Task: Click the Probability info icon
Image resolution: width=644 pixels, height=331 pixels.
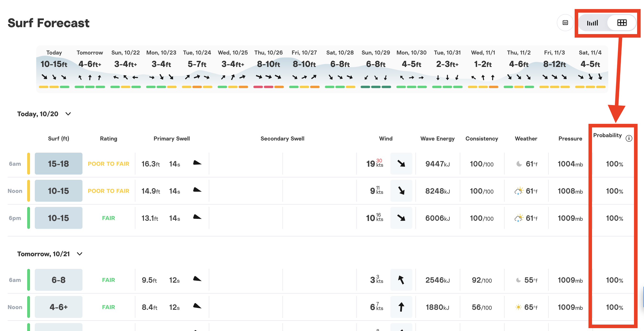Action: 629,138
